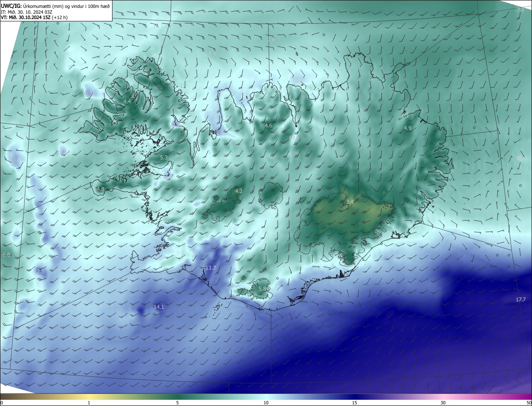Click the 4.4 value over the Westfjords
This screenshot has width=532, height=406.
coord(127,102)
